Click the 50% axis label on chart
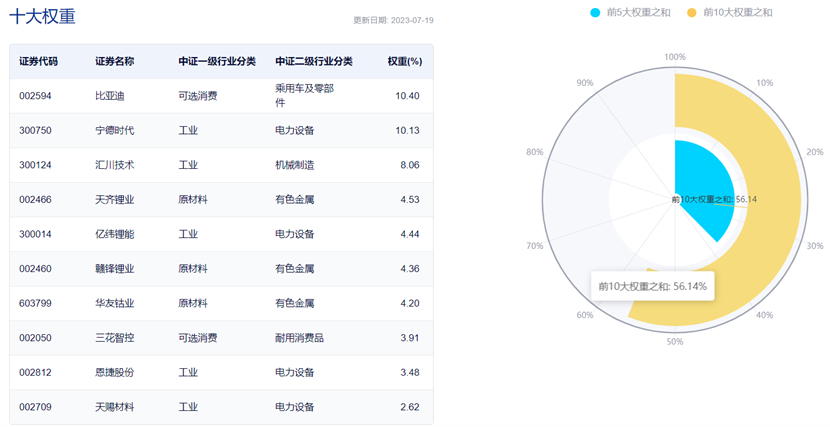830x427 pixels. point(675,341)
